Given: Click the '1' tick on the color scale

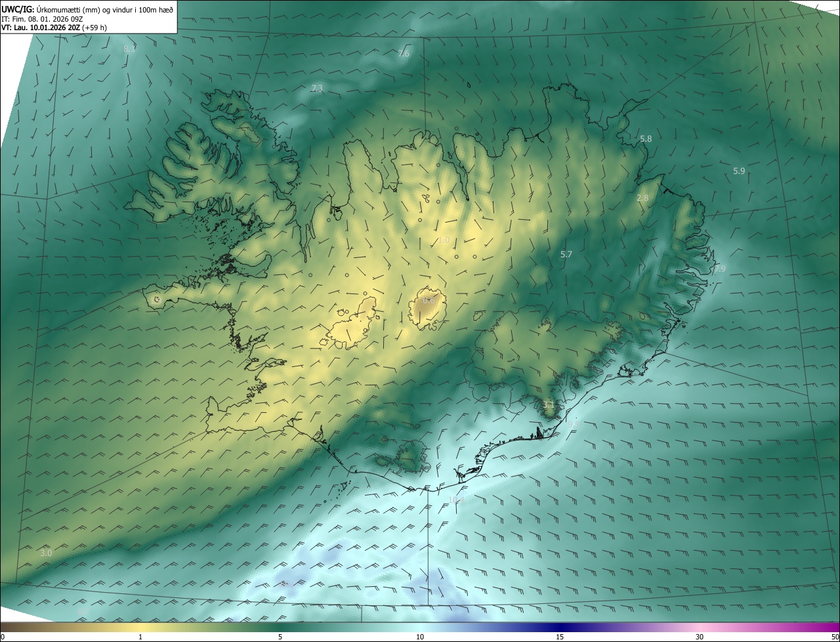Looking at the screenshot, I should point(140,637).
